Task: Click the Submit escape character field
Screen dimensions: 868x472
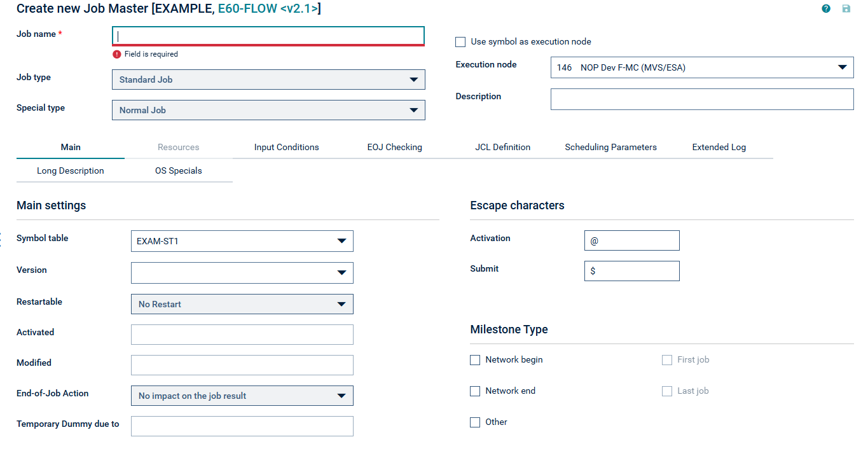Action: [x=632, y=271]
